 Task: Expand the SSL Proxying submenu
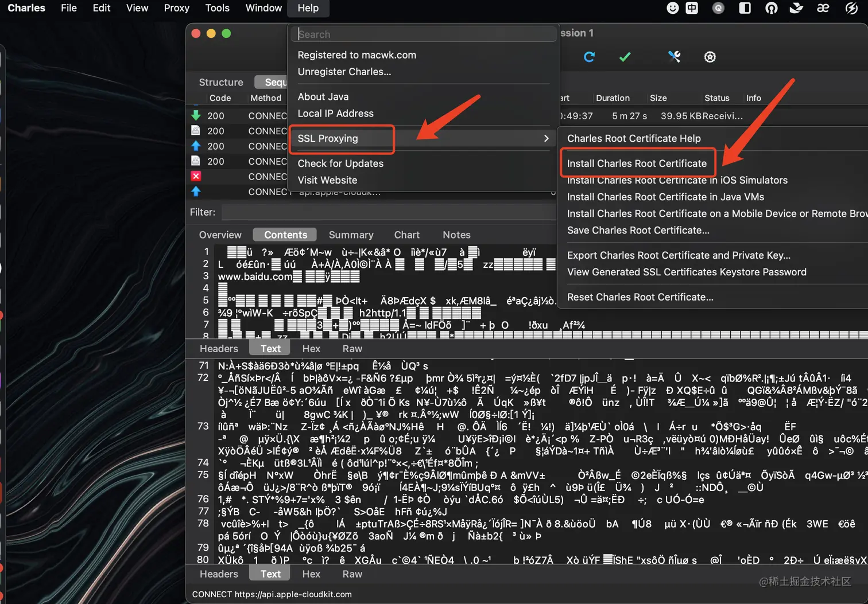(x=424, y=138)
